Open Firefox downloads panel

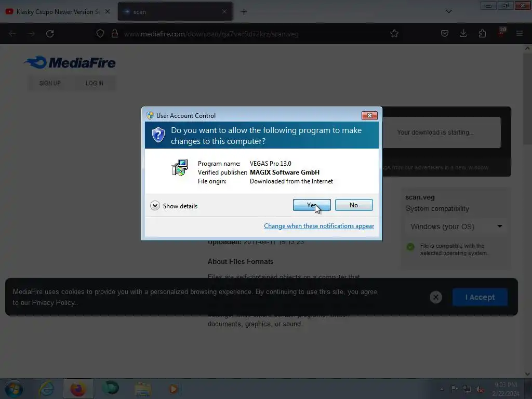tap(463, 34)
